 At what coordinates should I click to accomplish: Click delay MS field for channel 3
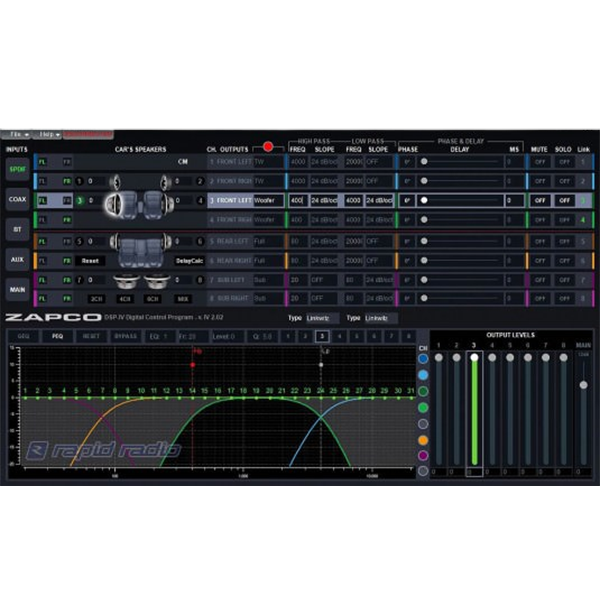tap(515, 200)
